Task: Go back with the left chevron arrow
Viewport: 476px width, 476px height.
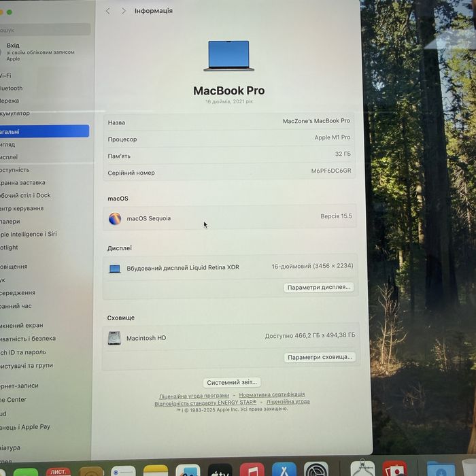Action: coord(107,11)
